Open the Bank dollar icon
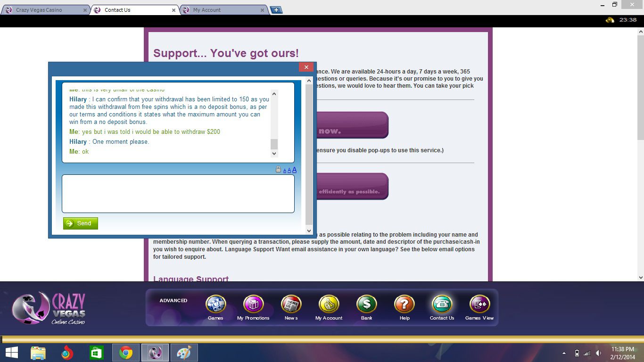The width and height of the screenshot is (644, 362). click(366, 304)
